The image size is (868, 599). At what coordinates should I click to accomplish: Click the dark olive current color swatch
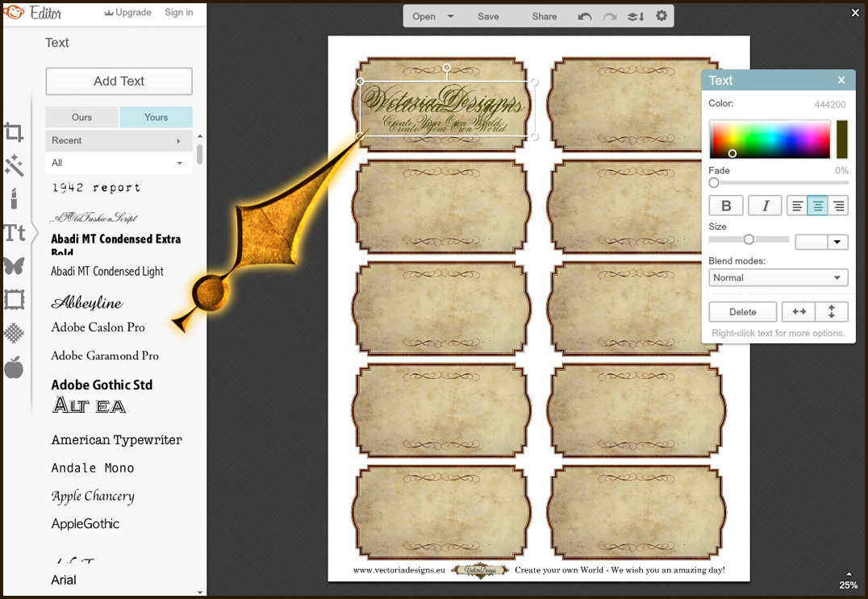842,139
